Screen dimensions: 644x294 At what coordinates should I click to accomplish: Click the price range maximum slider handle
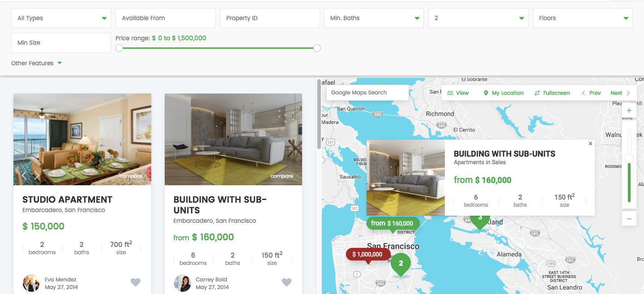[x=317, y=48]
